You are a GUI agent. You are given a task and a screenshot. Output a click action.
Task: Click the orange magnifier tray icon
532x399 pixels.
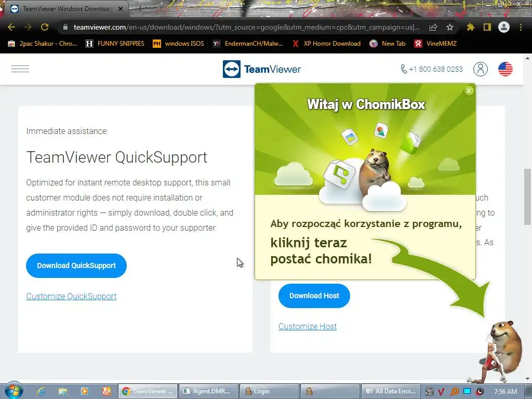tap(454, 392)
